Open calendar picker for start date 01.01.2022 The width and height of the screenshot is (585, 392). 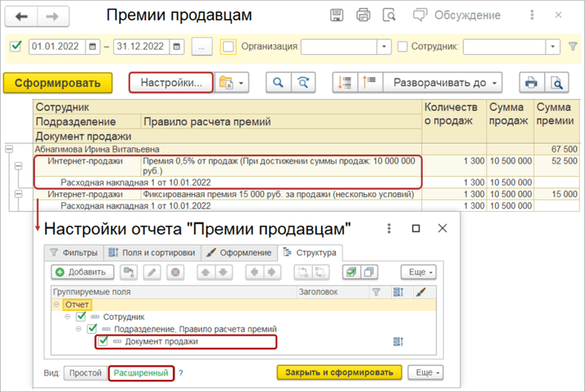(x=93, y=47)
